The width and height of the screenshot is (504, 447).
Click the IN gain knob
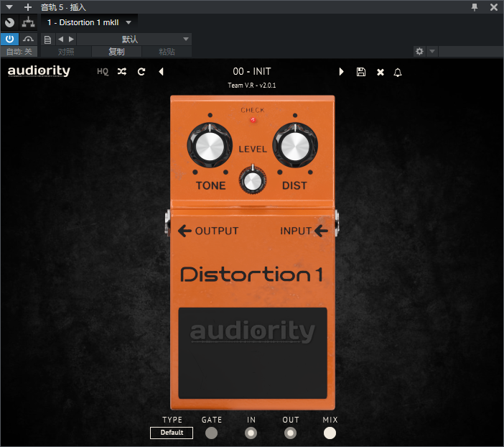tap(251, 433)
